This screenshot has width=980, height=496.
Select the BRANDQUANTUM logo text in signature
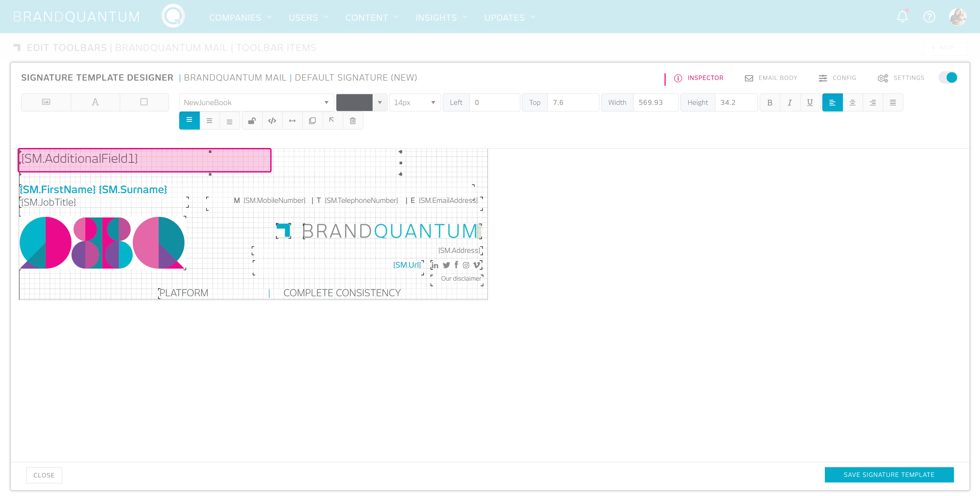click(389, 231)
